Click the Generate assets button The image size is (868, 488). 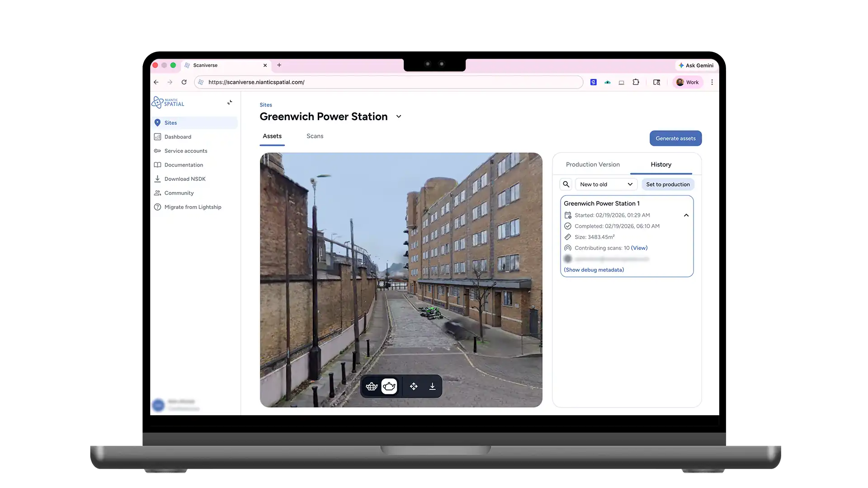[x=675, y=138]
